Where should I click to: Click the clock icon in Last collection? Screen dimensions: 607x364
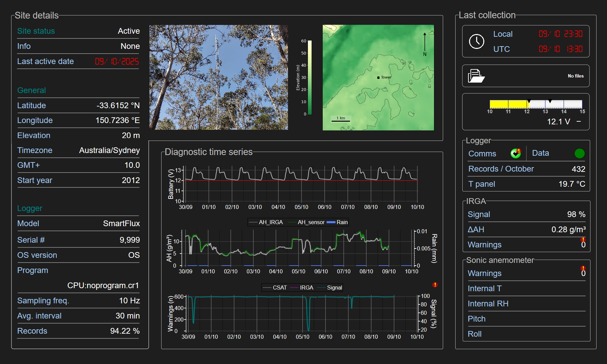click(x=476, y=41)
